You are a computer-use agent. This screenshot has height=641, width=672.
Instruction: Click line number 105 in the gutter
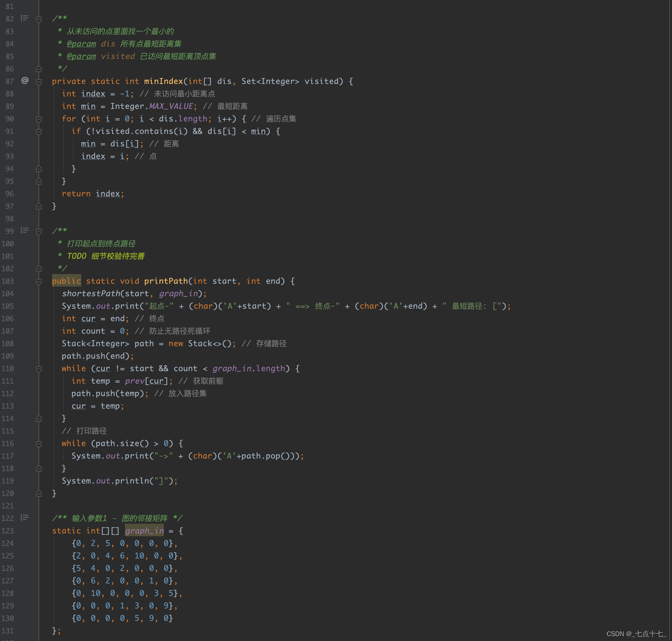[8, 306]
